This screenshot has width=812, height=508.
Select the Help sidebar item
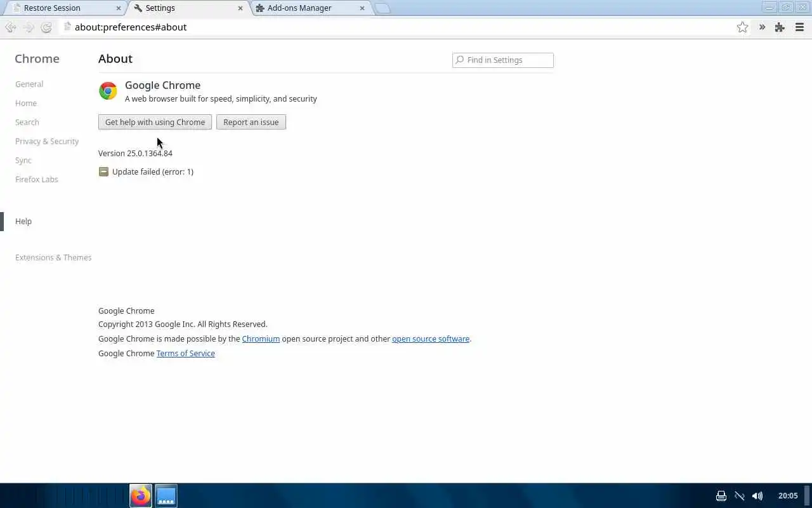pos(23,221)
